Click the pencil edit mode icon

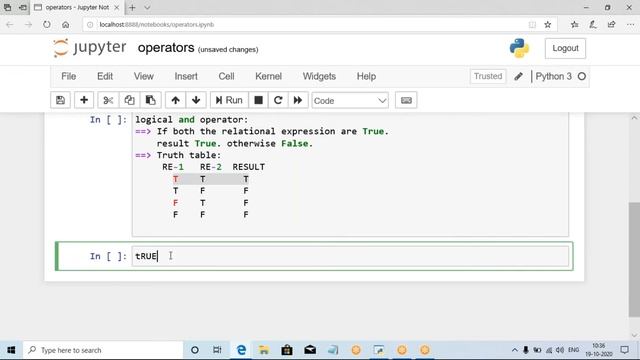[518, 76]
